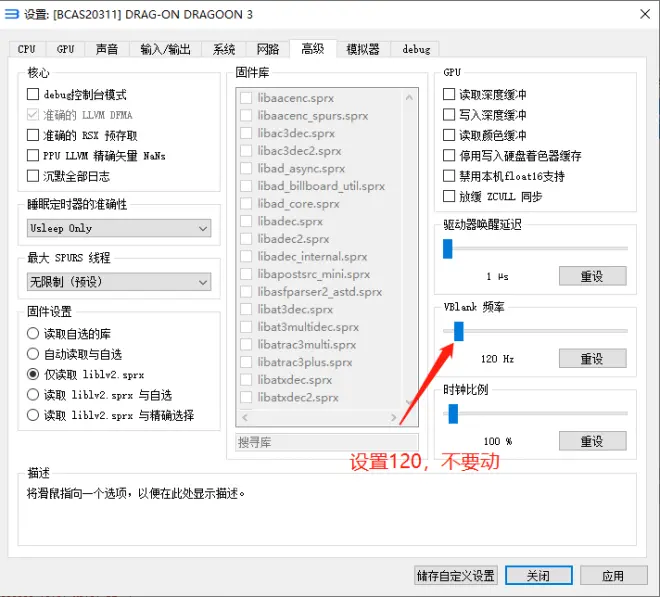Check libat3multidec.sprx in library list
Screen dimensions: 660x597
point(246,327)
